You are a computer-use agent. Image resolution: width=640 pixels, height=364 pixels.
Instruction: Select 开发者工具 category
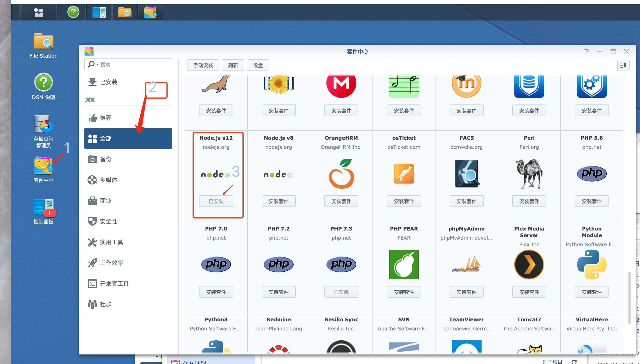(128, 284)
